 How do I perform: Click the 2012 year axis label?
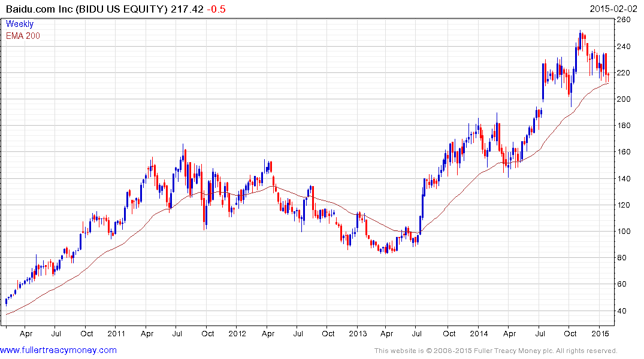pos(237,333)
